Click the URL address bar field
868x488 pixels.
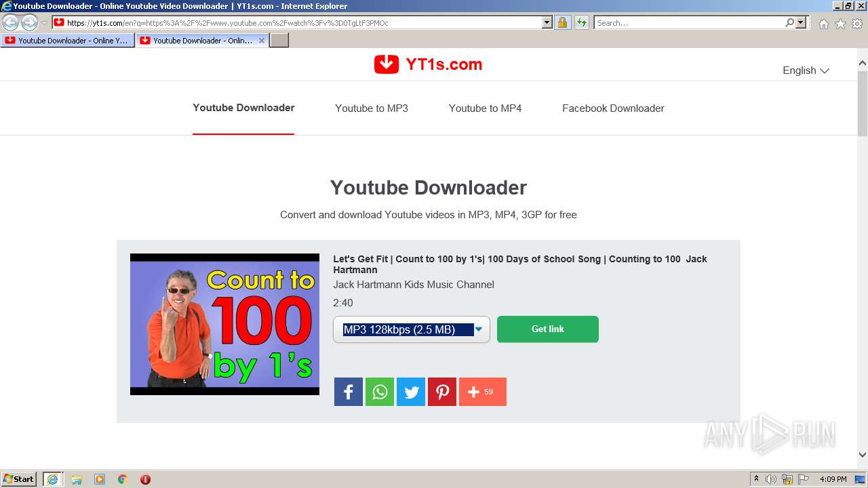tap(304, 22)
